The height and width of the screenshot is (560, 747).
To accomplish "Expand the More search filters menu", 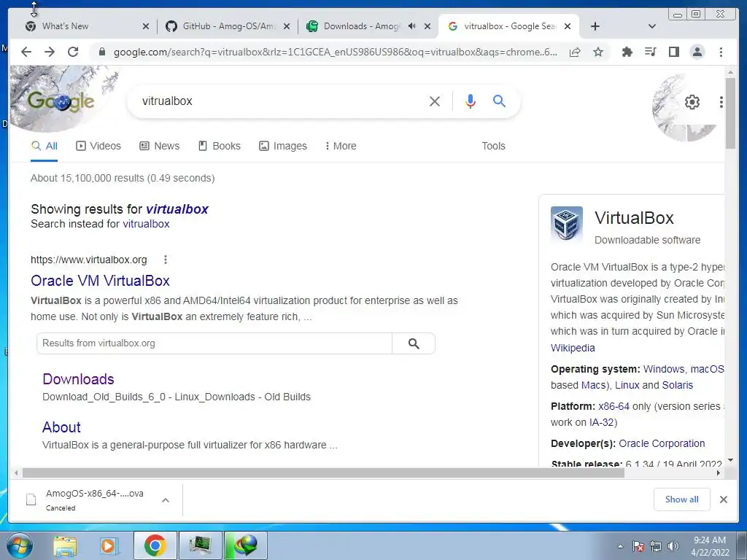I will [x=341, y=146].
